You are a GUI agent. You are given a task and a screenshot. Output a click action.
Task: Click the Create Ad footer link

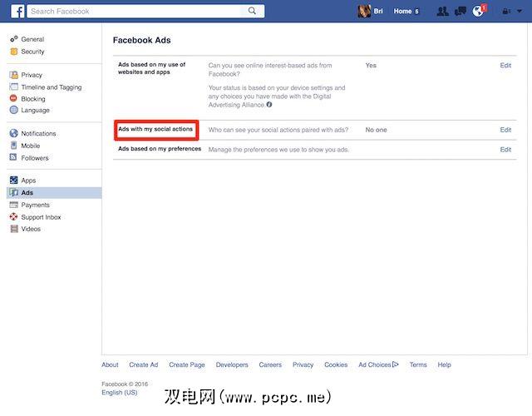(x=144, y=364)
